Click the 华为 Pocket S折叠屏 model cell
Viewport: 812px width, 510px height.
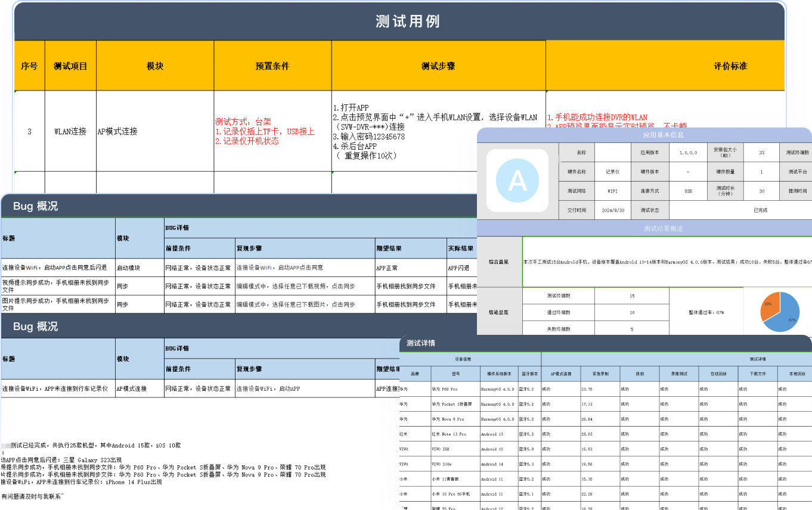[x=455, y=404]
